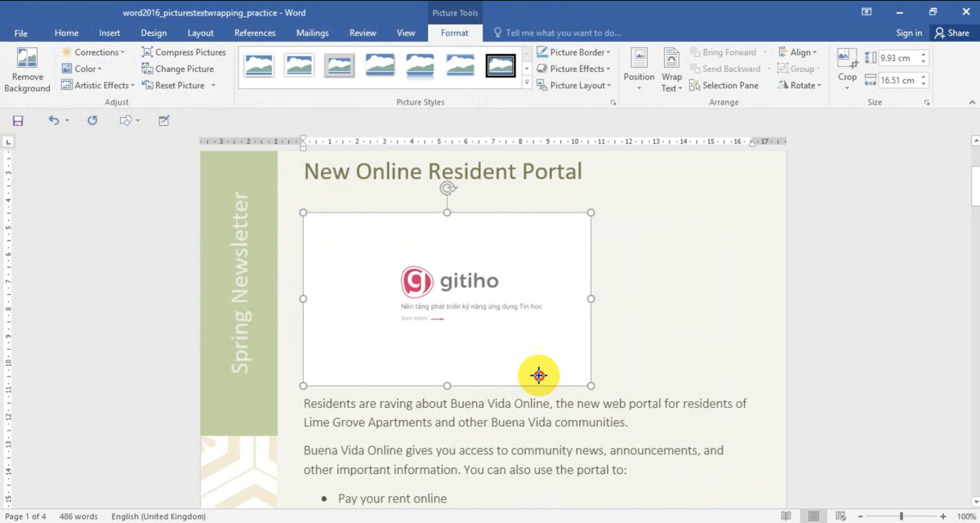Click the Page 1 of 4 indicator

(25, 516)
